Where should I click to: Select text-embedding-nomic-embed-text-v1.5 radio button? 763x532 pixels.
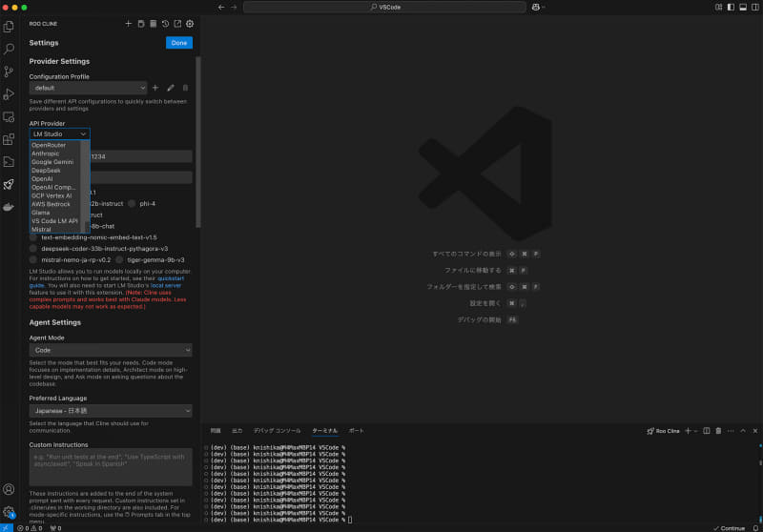click(33, 237)
